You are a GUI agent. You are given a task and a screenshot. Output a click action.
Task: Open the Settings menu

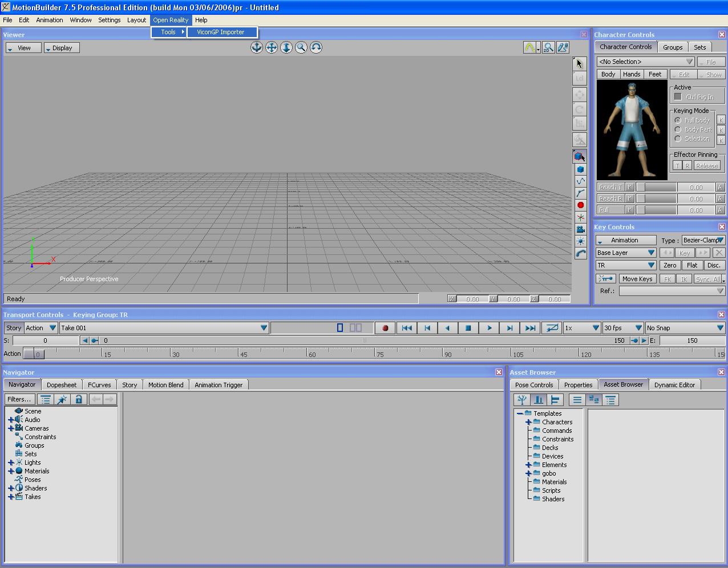point(109,20)
